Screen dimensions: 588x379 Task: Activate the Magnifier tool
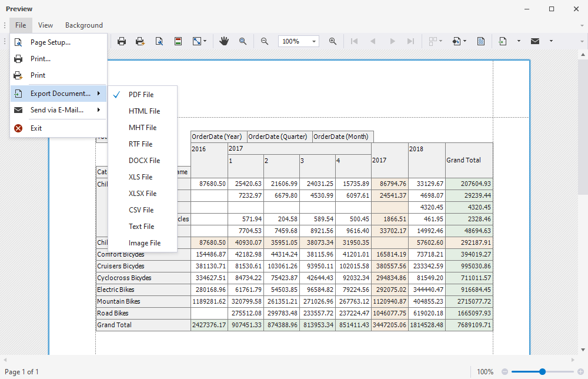pyautogui.click(x=242, y=41)
